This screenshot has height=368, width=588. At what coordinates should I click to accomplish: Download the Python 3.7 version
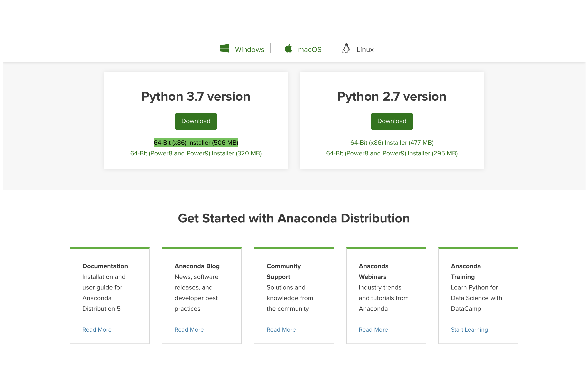click(x=196, y=121)
